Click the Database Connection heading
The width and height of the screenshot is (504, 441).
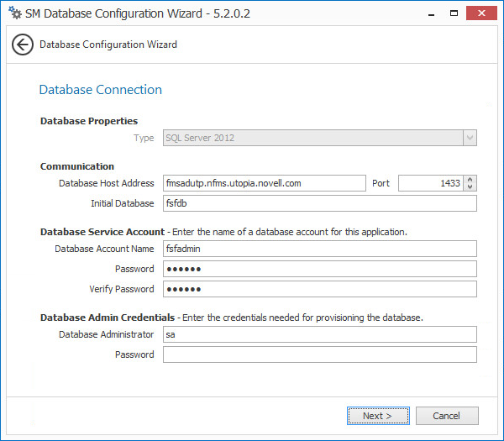pos(101,90)
